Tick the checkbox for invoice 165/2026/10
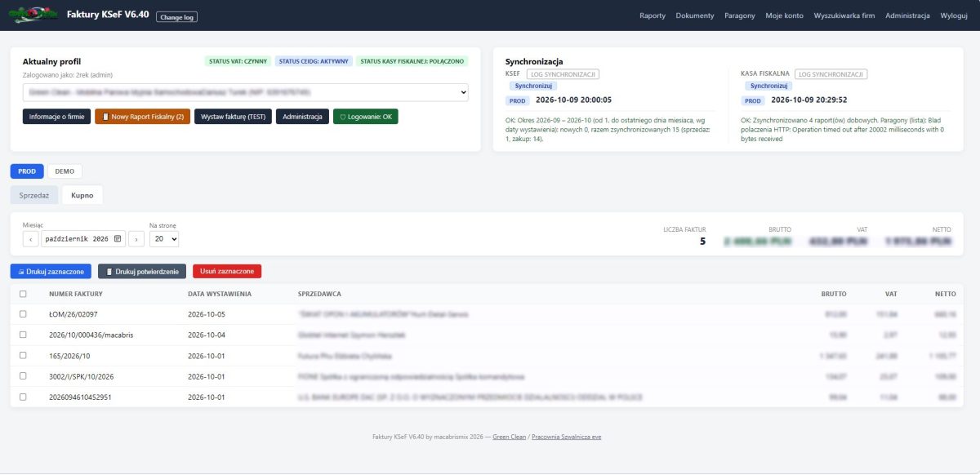This screenshot has width=980, height=475. [x=23, y=356]
